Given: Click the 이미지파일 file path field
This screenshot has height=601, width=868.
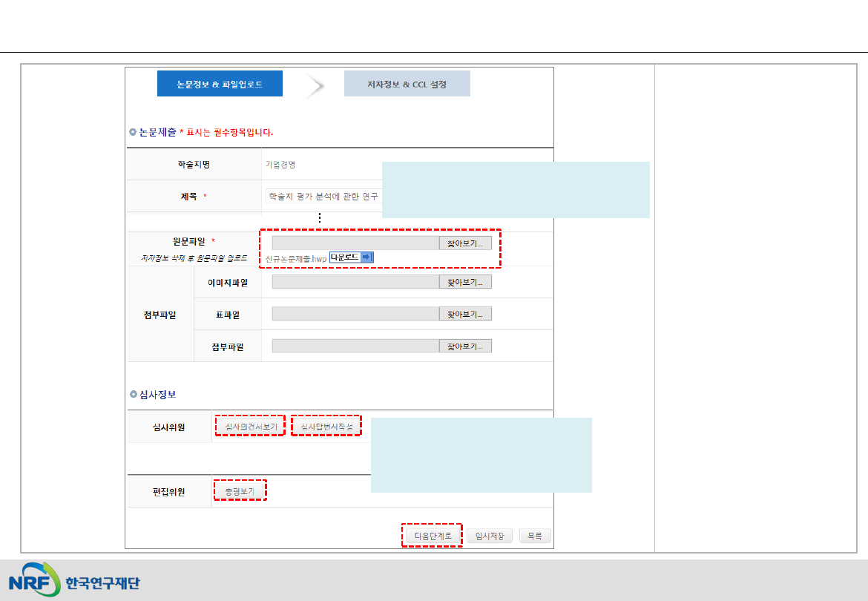Looking at the screenshot, I should pos(355,282).
